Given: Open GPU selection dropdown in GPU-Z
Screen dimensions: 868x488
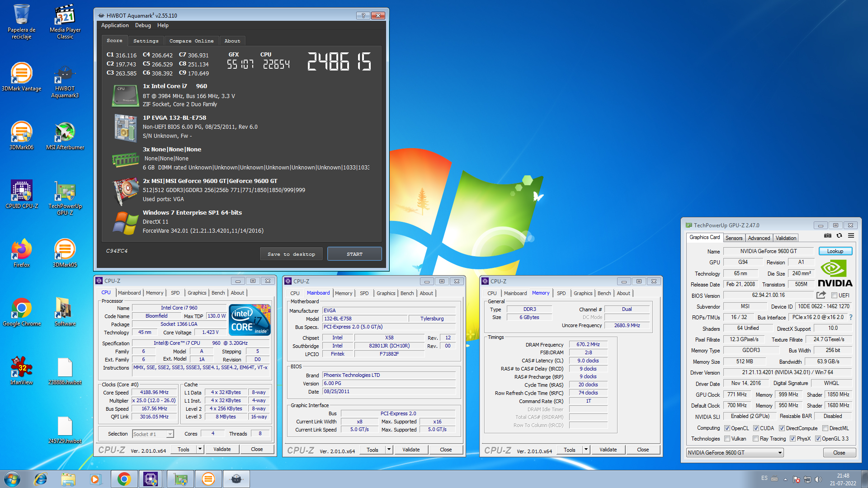Looking at the screenshot, I should point(735,452).
